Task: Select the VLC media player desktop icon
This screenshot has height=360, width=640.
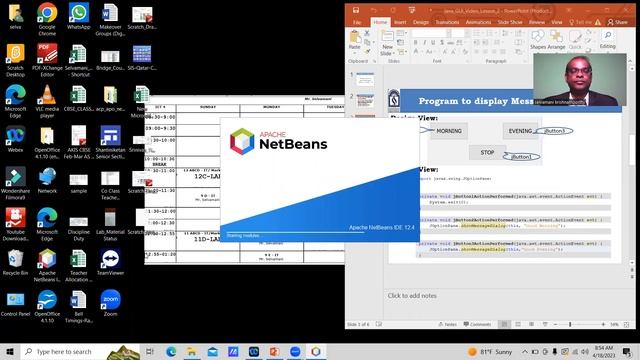Action: pyautogui.click(x=47, y=95)
